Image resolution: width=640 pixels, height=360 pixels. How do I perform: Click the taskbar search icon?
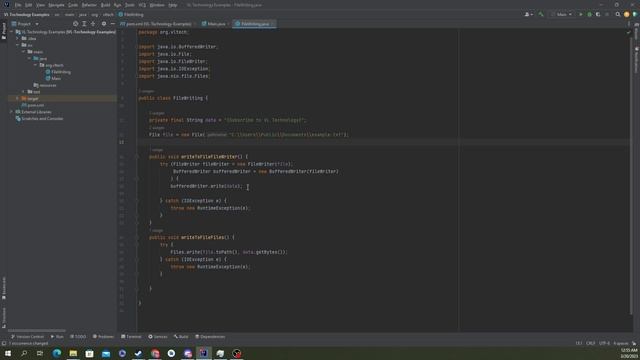[24, 353]
